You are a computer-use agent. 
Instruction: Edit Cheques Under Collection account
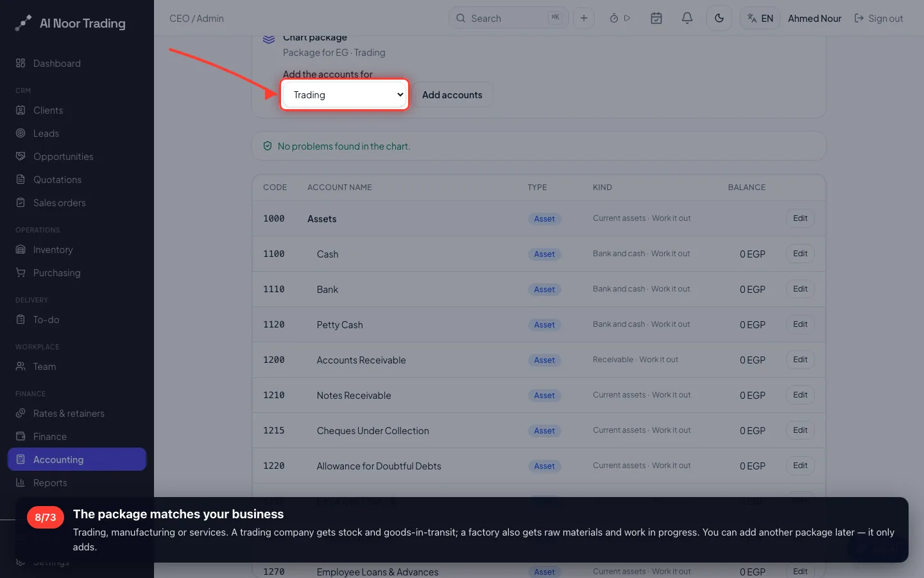[x=800, y=430]
